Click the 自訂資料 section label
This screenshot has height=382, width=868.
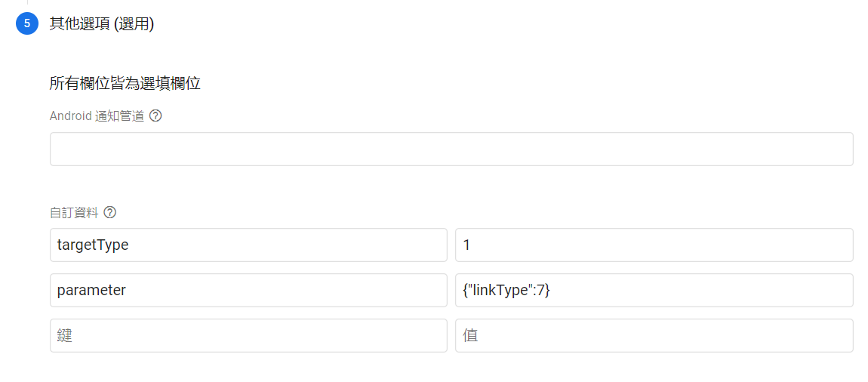click(74, 212)
